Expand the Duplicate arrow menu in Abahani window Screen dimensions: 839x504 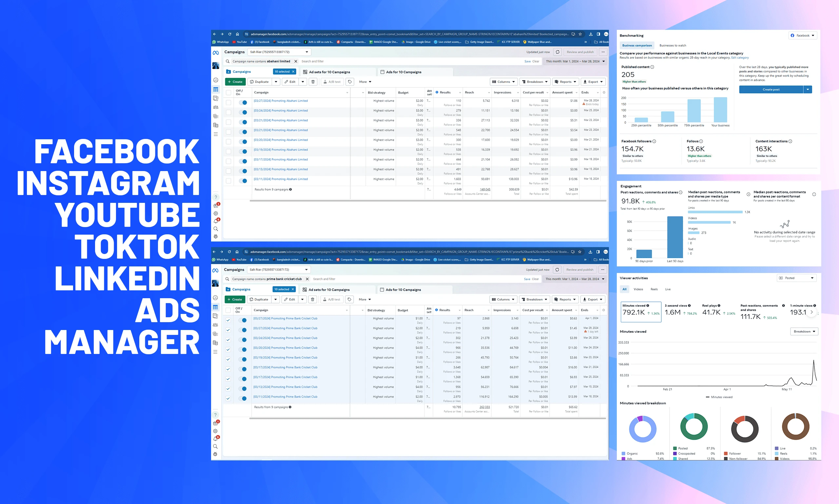tap(276, 82)
